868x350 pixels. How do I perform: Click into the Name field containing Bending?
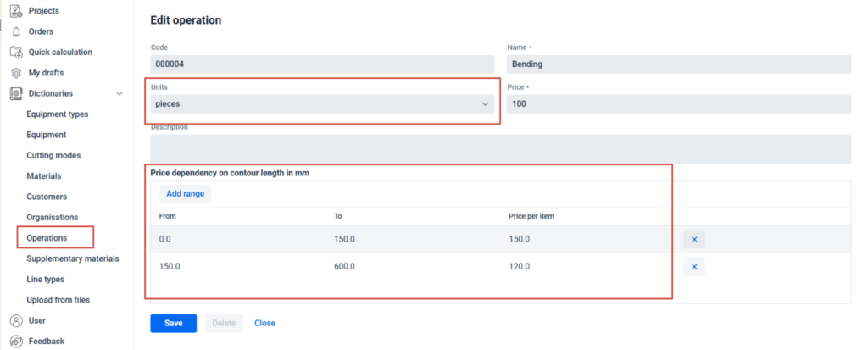pyautogui.click(x=678, y=64)
